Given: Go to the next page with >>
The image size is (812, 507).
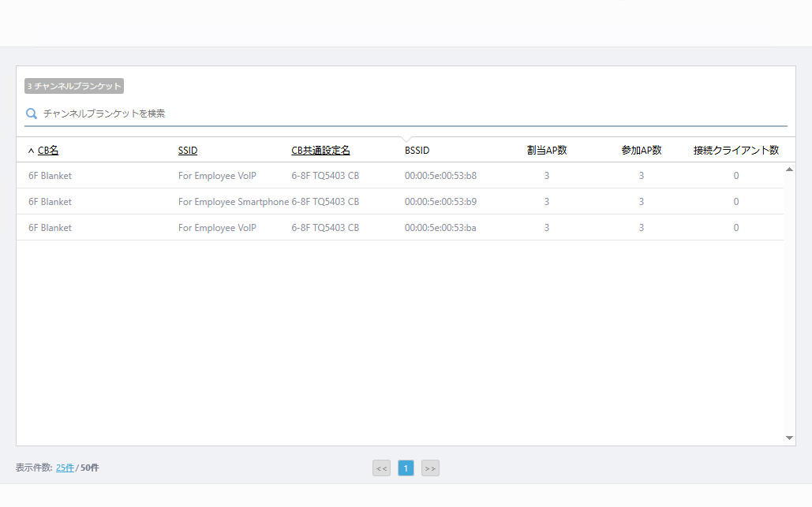Looking at the screenshot, I should [x=430, y=468].
